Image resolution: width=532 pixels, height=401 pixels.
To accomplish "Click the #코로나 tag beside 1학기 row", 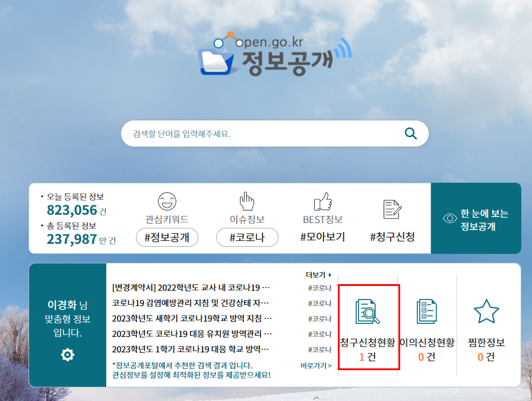I will click(x=319, y=349).
